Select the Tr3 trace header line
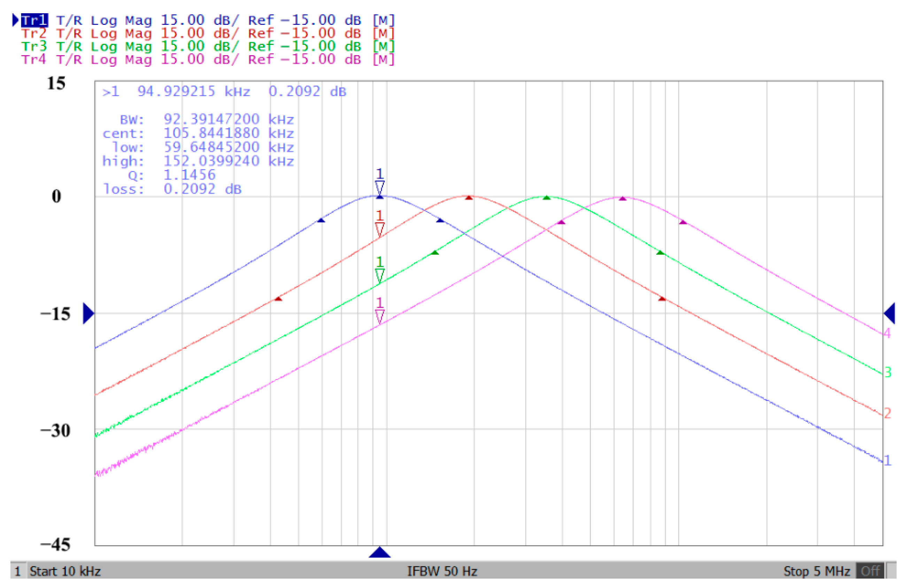This screenshot has width=906, height=588. tap(208, 46)
